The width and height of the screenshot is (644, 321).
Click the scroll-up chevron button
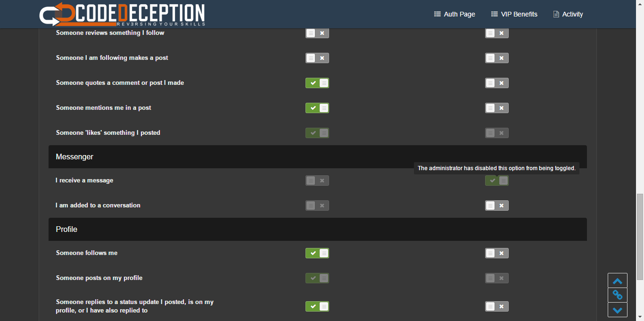[x=618, y=281]
